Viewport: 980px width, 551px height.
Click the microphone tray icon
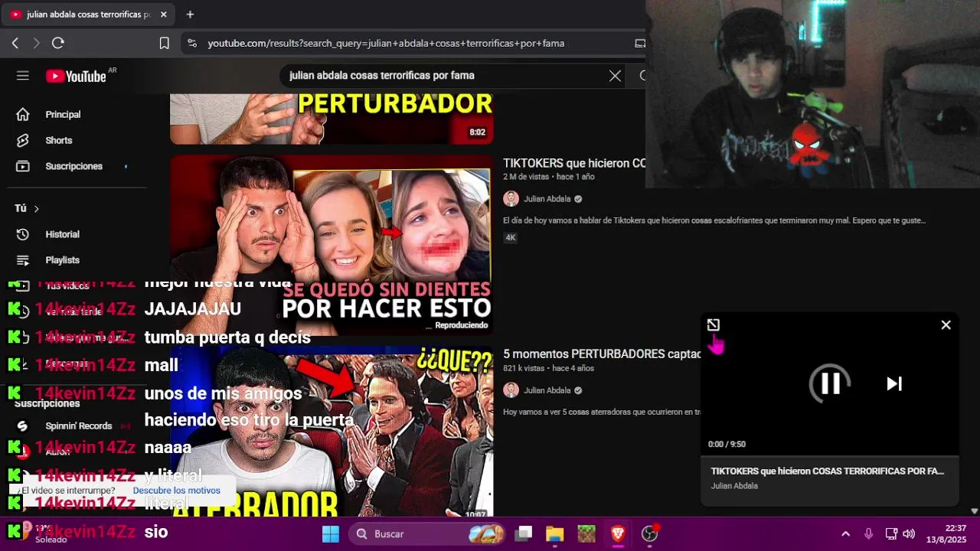868,533
